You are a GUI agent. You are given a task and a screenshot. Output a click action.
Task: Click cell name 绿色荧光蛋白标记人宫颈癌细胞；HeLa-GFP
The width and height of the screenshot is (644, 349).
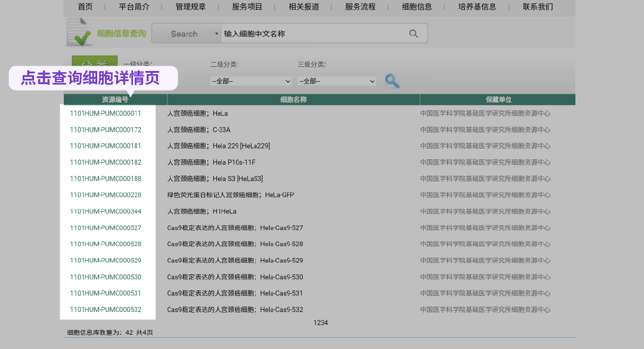tap(231, 195)
